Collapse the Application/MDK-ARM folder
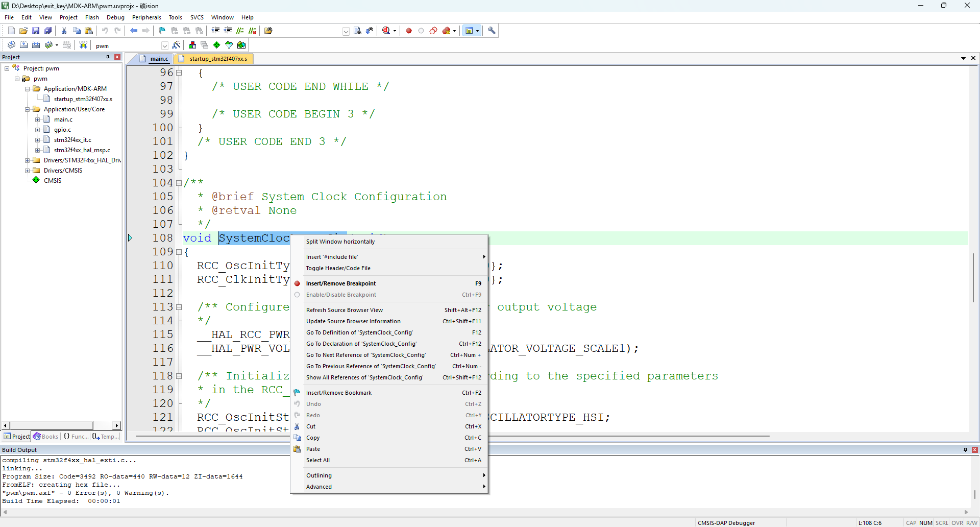This screenshot has width=980, height=527. (28, 89)
